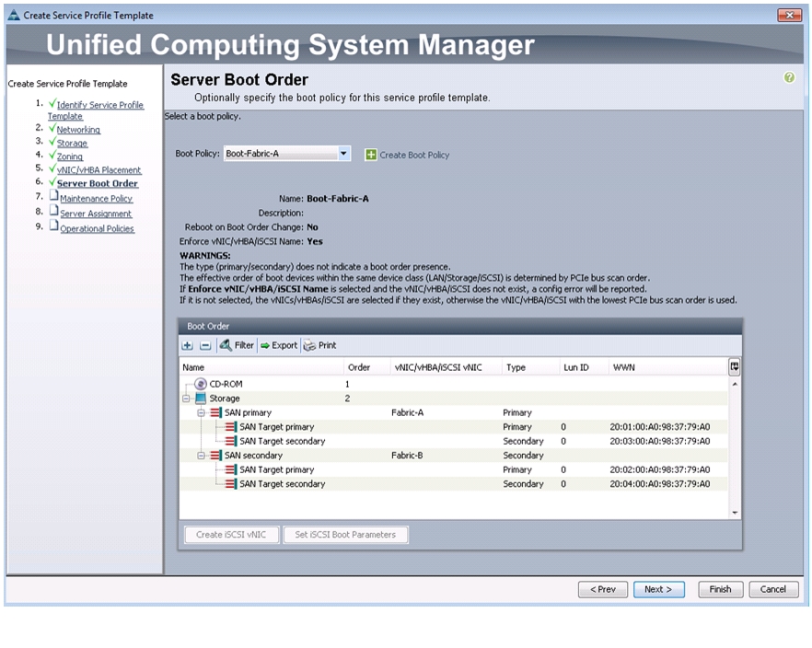The width and height of the screenshot is (812, 648).
Task: Click the Storage device icon
Action: [x=201, y=398]
